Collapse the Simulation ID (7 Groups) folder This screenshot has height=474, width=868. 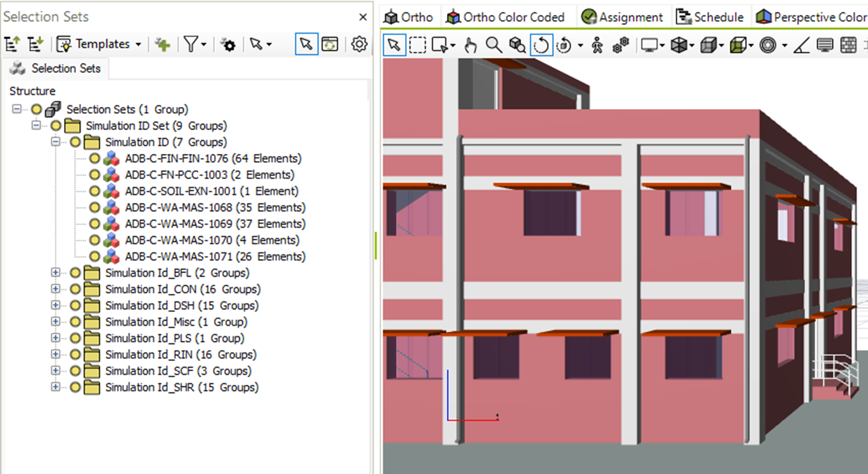coord(55,142)
